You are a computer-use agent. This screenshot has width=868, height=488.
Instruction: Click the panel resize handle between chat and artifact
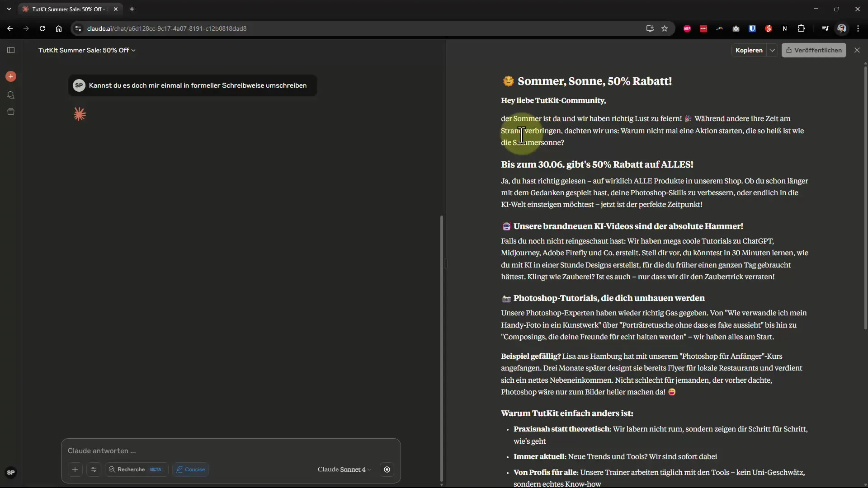[446, 263]
